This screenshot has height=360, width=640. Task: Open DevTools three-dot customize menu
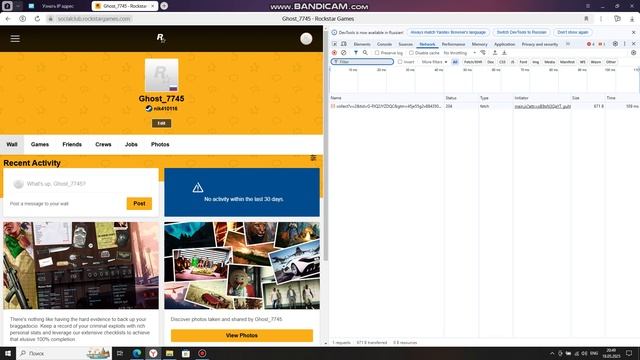pyautogui.click(x=624, y=44)
